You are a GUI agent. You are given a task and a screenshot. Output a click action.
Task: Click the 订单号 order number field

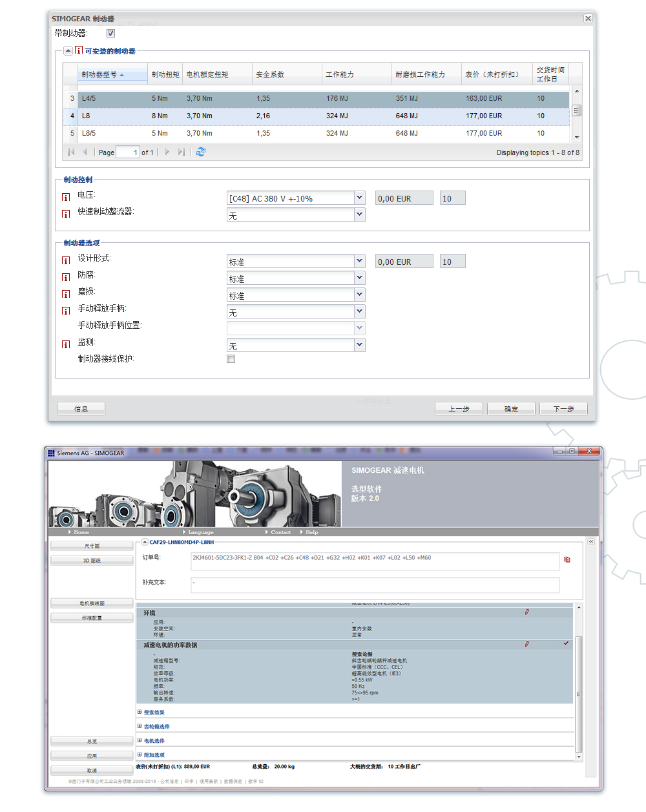(375, 561)
